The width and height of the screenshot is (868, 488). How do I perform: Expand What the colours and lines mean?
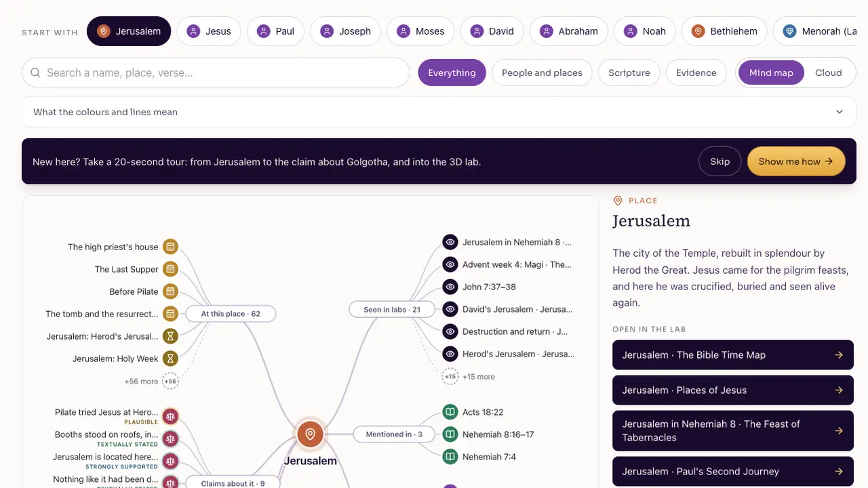tap(439, 112)
